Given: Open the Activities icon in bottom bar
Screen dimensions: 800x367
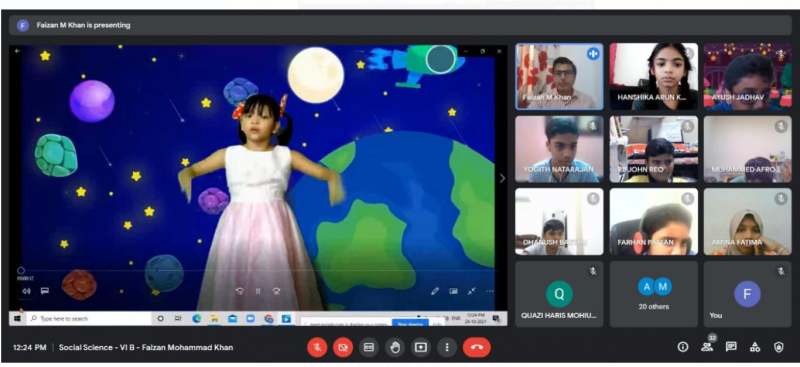Looking at the screenshot, I should (755, 347).
